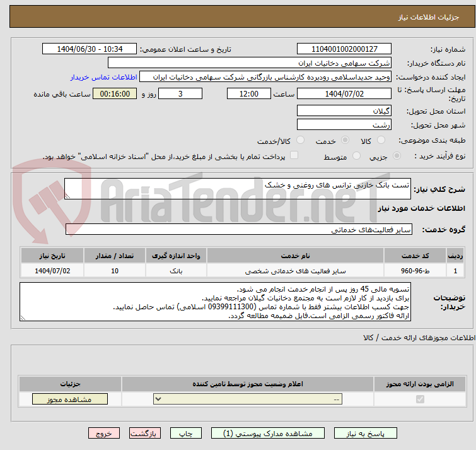Click the شرح کلی نیاز text area

pyautogui.click(x=238, y=189)
